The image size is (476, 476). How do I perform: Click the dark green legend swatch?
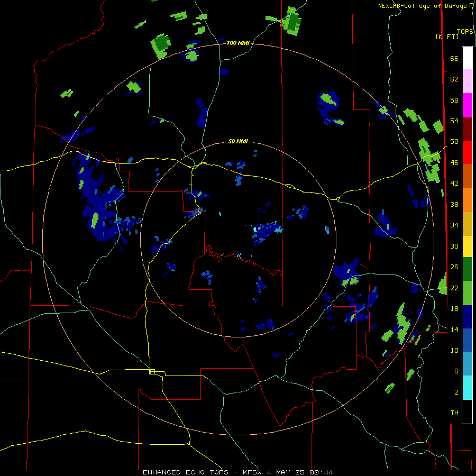coord(467,269)
